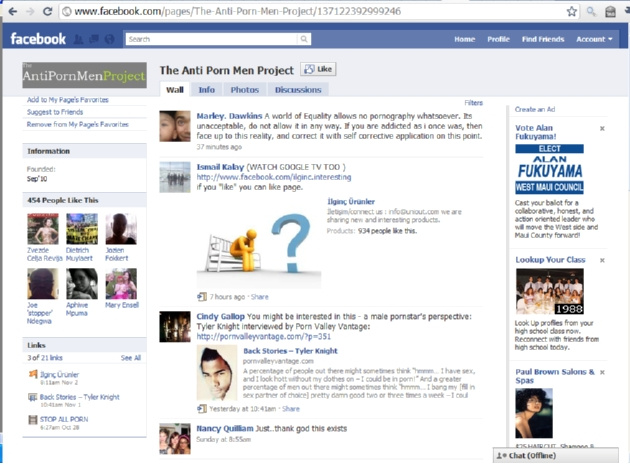630x465 pixels.
Task: Click in the Facebook search field
Action: point(212,39)
